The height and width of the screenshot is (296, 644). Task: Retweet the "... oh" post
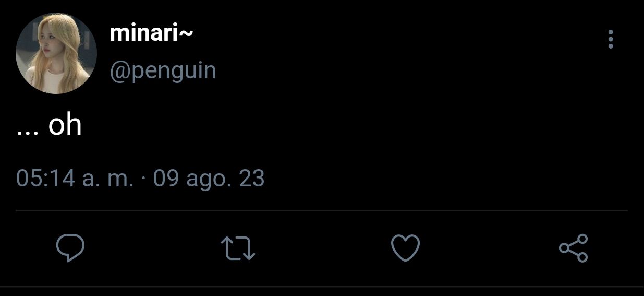pos(238,248)
